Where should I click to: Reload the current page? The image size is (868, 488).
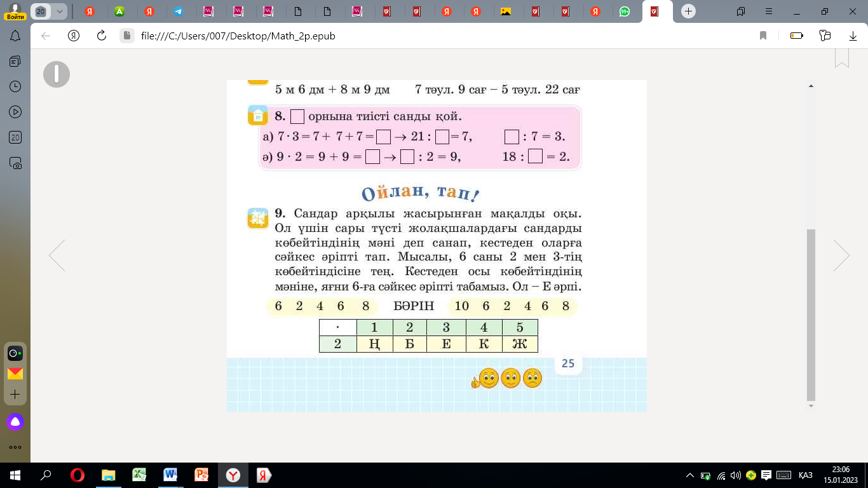[x=101, y=36]
